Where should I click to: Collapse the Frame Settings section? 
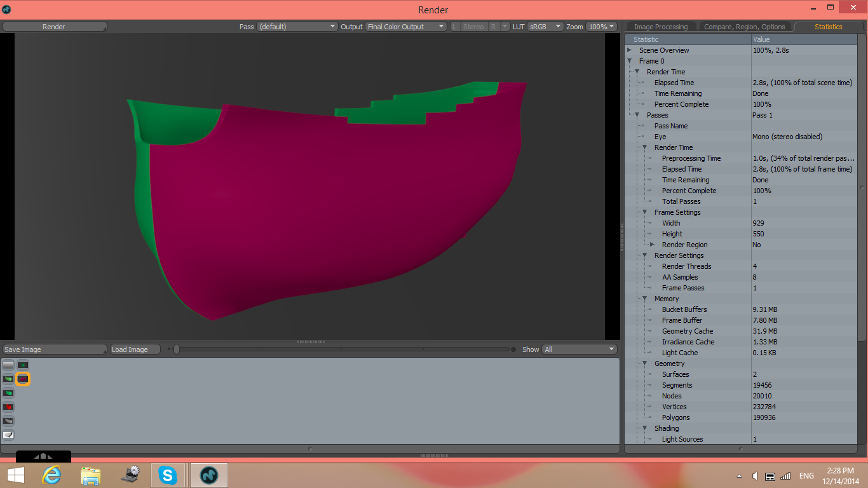[645, 212]
